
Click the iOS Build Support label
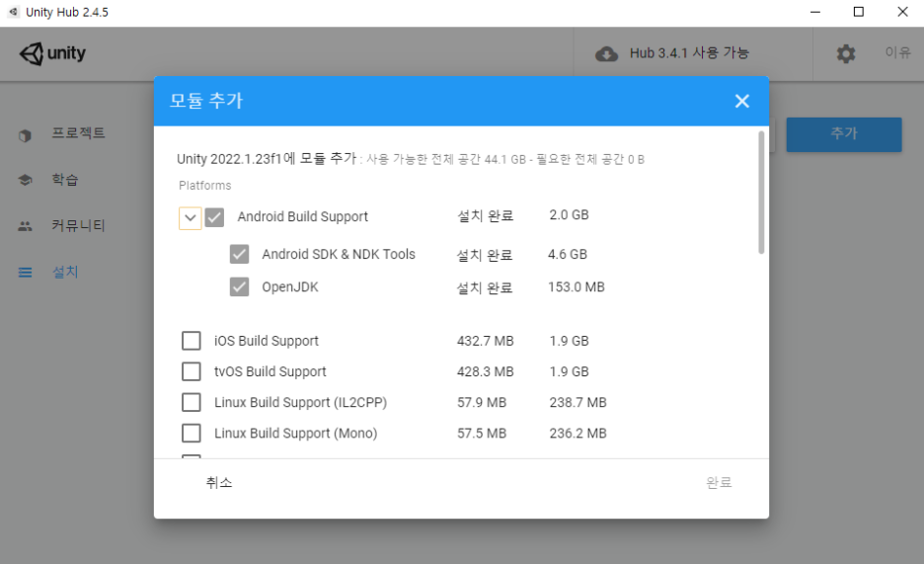[x=267, y=341]
